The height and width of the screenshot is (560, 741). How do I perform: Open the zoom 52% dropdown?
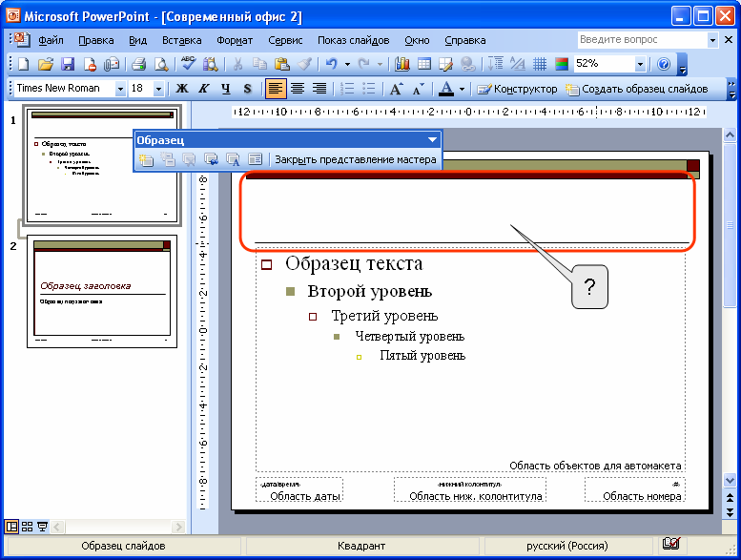click(x=640, y=64)
